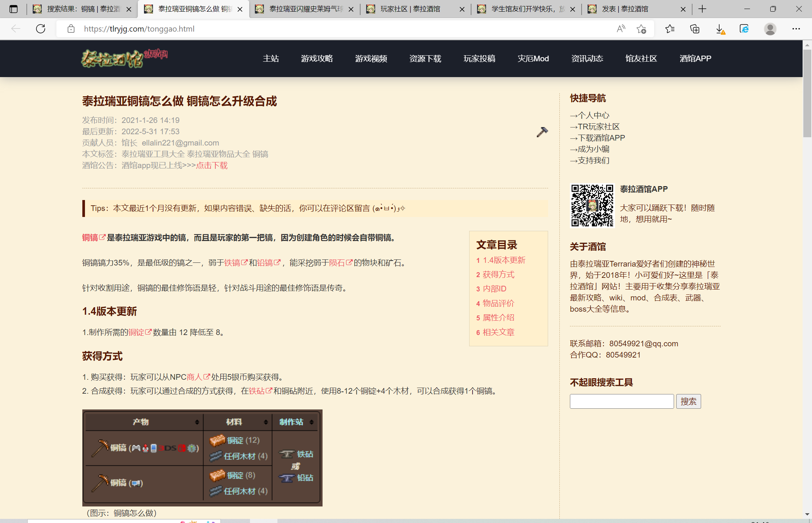
Task: Click the browser profile avatar icon
Action: pos(770,29)
